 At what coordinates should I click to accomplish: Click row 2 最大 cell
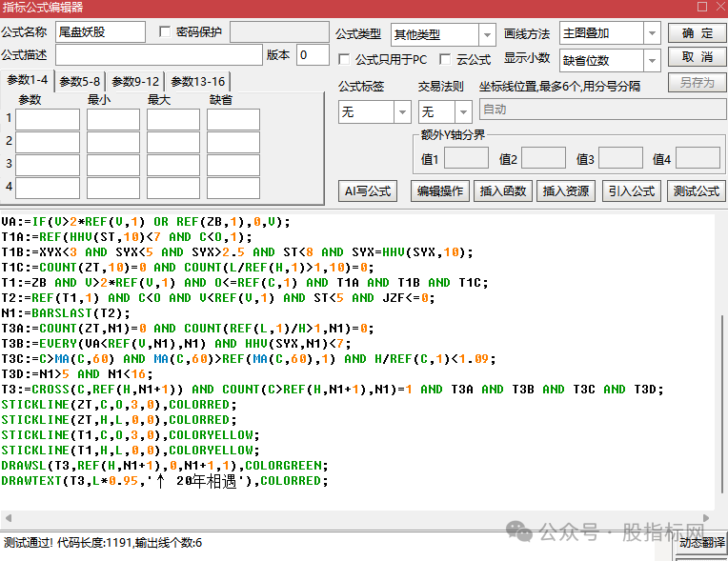coord(173,142)
